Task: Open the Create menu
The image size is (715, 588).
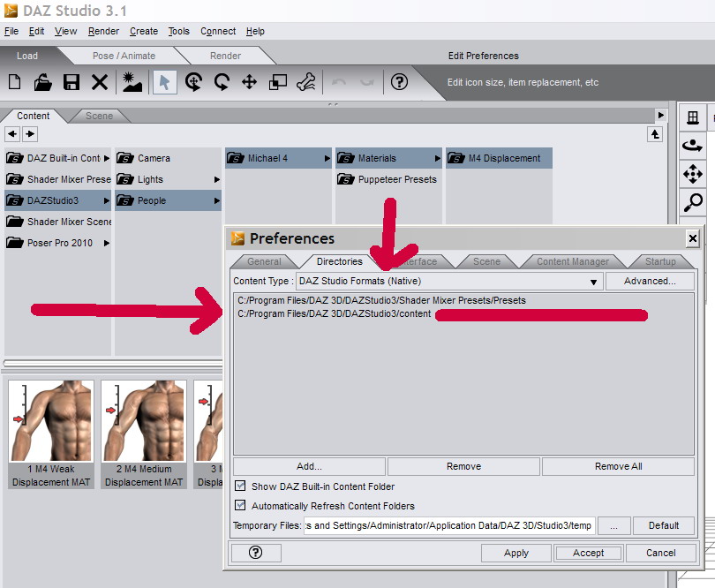Action: [x=144, y=31]
